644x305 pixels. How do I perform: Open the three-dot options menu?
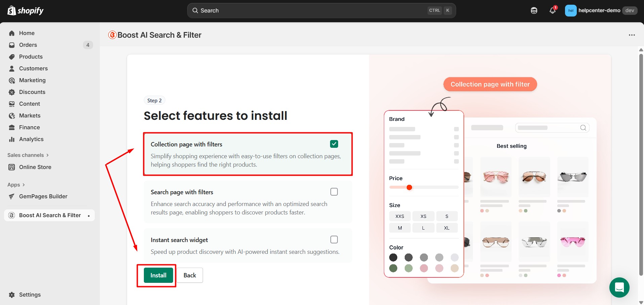tap(632, 35)
